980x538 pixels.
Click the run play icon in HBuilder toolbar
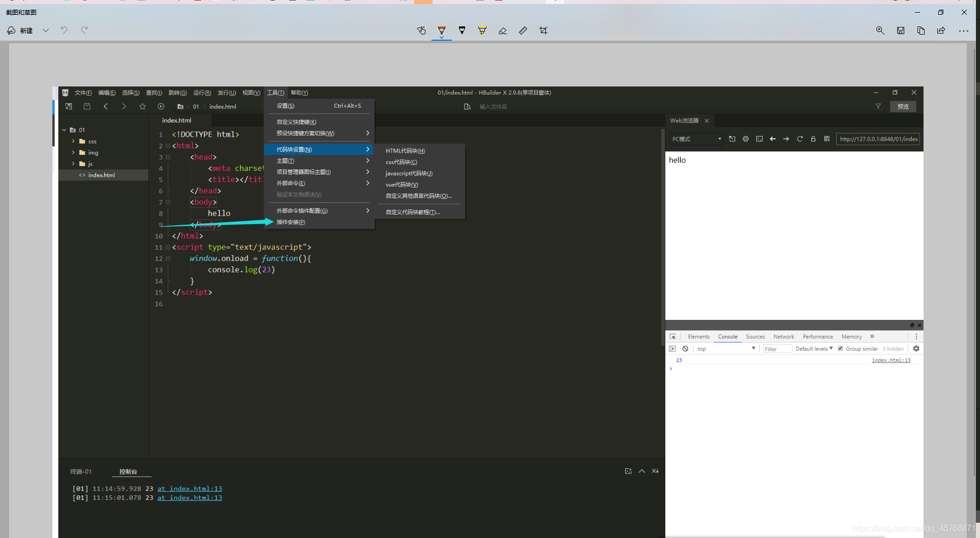(x=161, y=106)
